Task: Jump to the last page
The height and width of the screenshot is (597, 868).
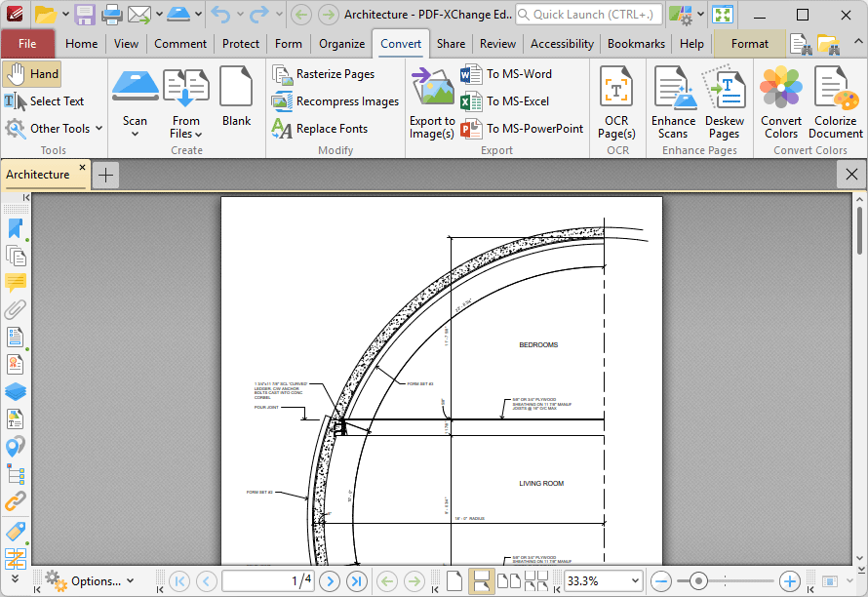Action: (x=357, y=581)
